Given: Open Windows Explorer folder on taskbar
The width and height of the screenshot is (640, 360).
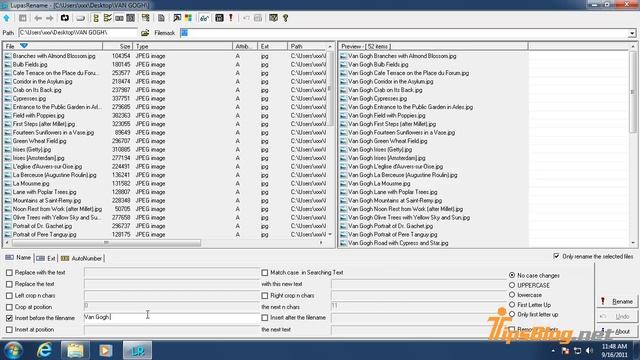Looking at the screenshot, I should pos(75,350).
